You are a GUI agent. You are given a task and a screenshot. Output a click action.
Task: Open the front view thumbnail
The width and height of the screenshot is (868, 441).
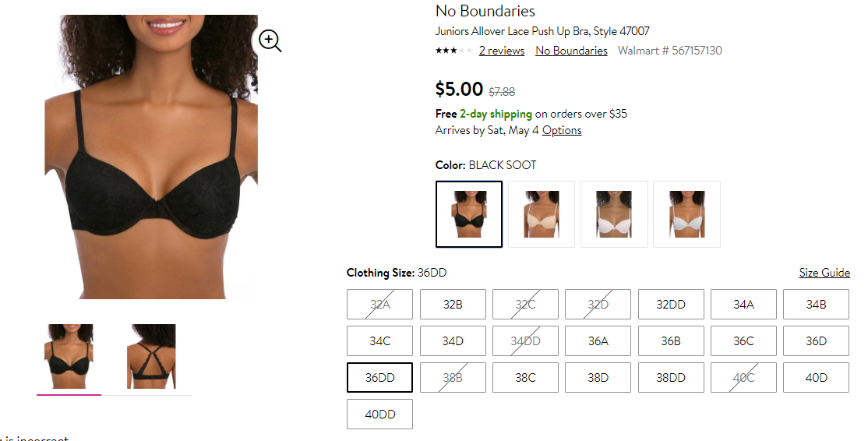(x=69, y=356)
